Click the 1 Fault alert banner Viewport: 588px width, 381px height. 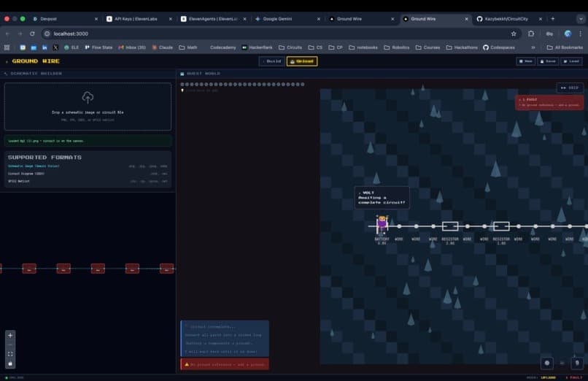(549, 102)
